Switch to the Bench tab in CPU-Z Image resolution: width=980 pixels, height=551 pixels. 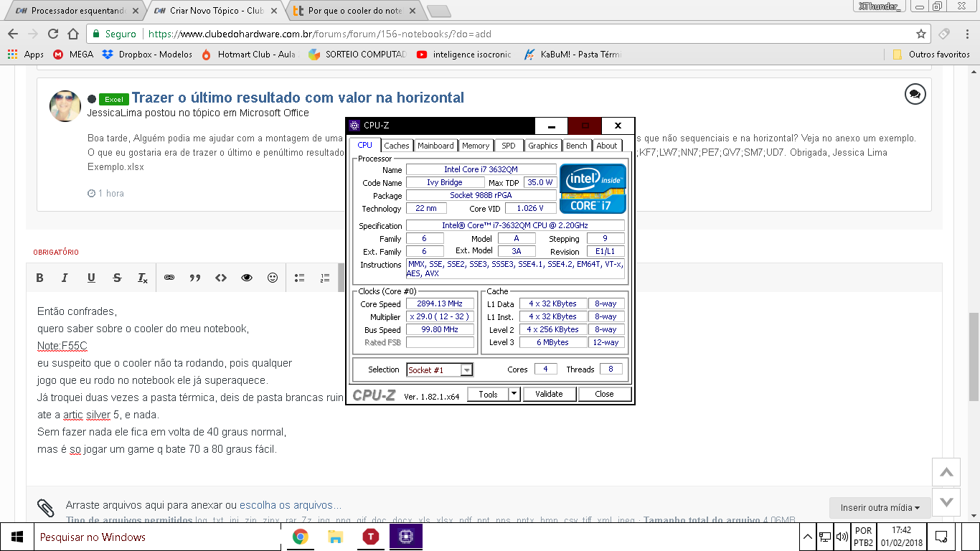[577, 146]
